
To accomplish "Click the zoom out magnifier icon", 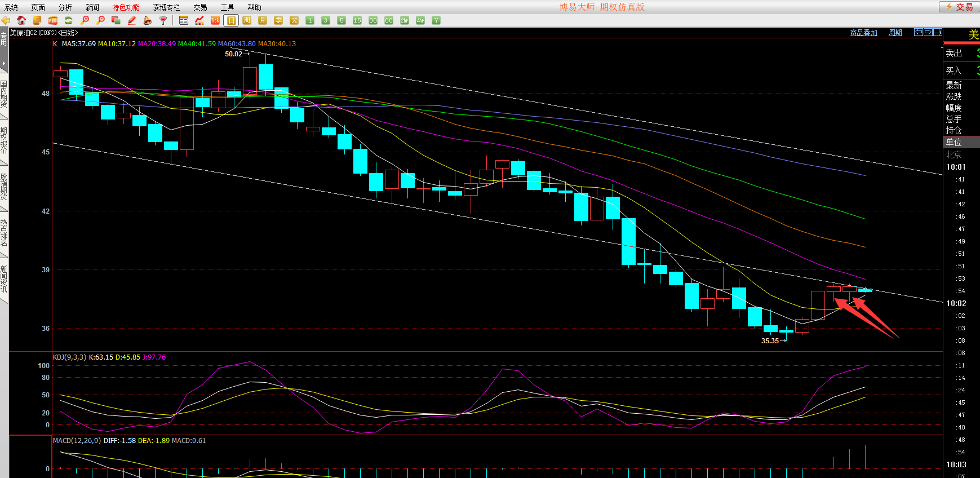I will (100, 20).
